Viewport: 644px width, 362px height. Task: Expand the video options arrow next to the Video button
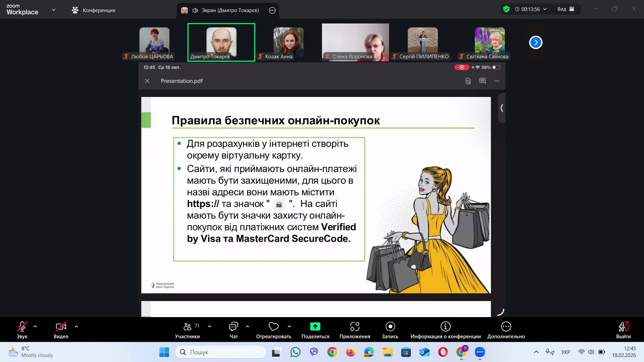(76, 326)
